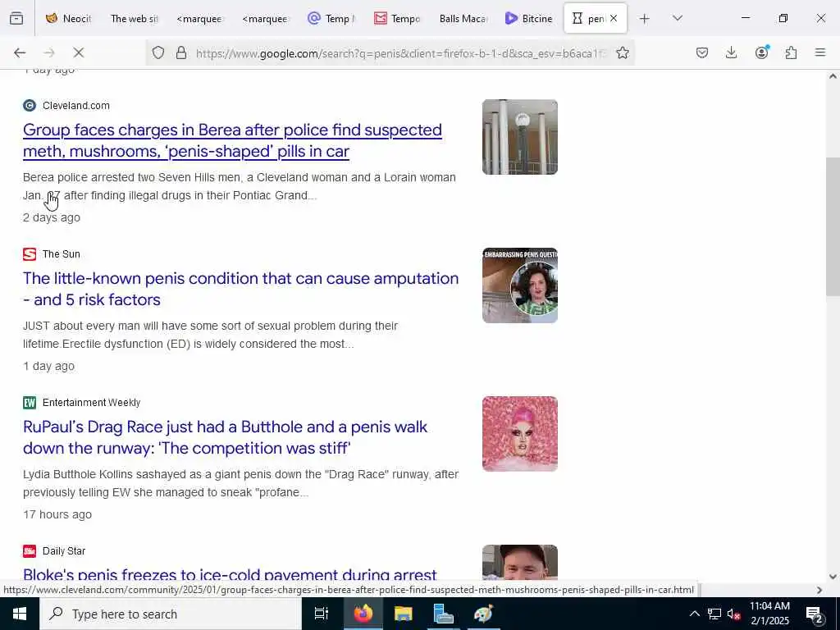Switch to the Tempo tab

(x=397, y=19)
